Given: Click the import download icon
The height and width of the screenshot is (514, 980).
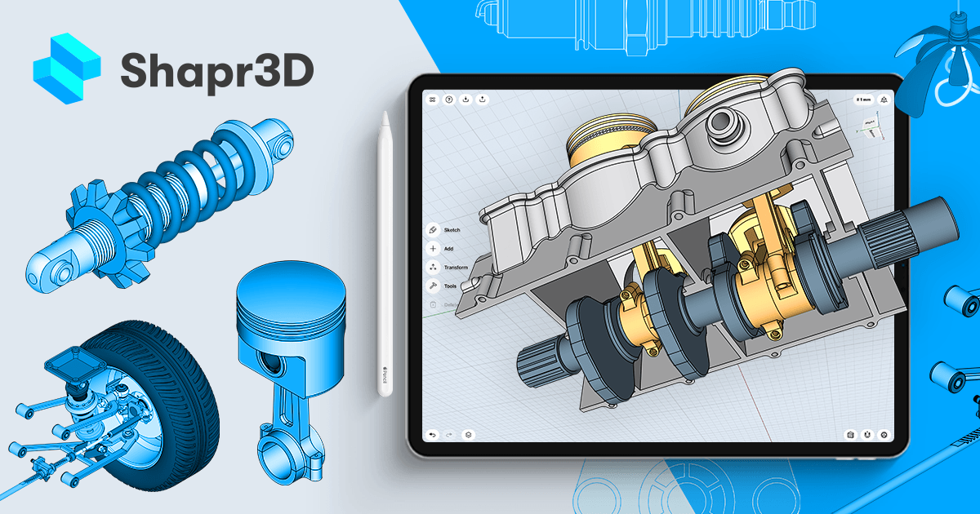Looking at the screenshot, I should (465, 99).
